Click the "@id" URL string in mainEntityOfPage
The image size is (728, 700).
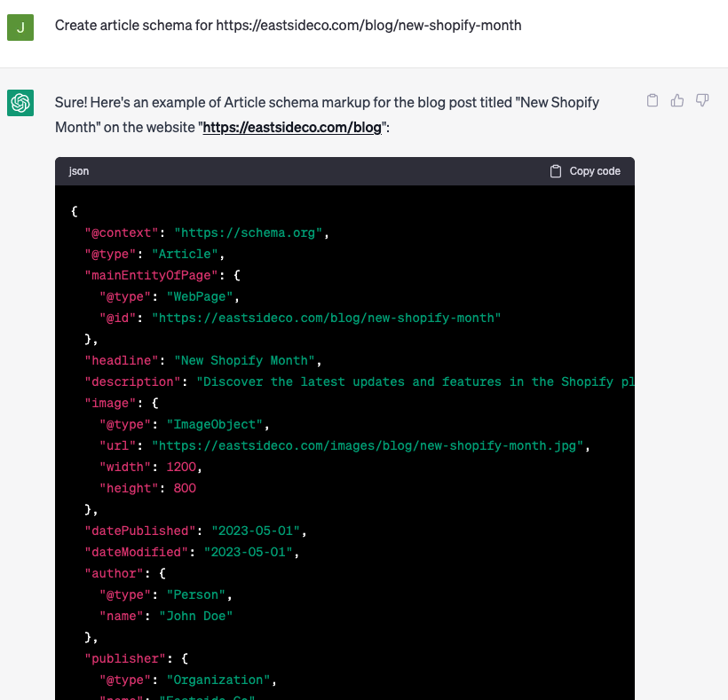pos(326,318)
